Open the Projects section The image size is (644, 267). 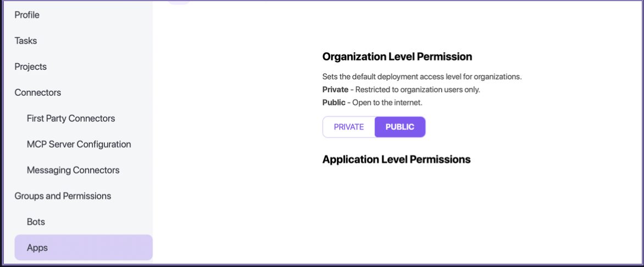[x=31, y=66]
